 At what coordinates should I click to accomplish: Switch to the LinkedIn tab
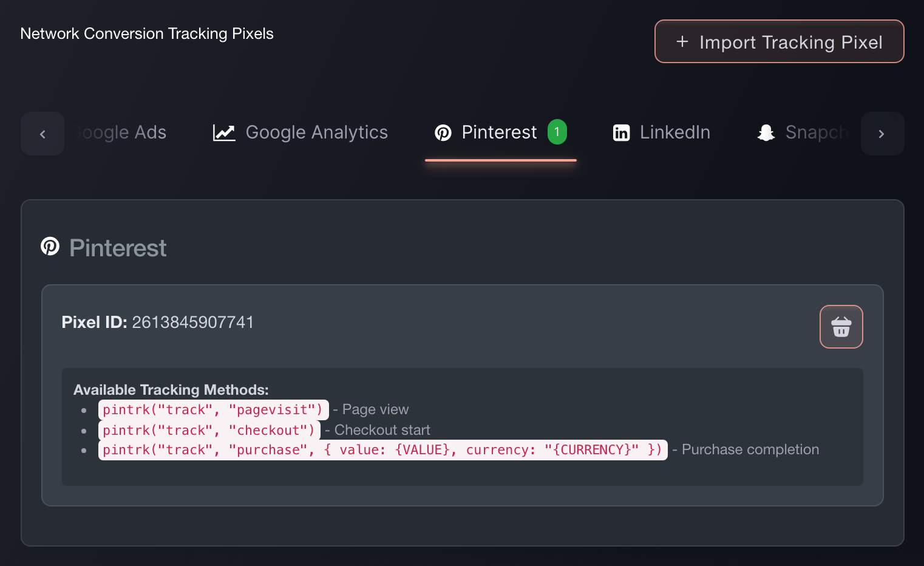662,132
